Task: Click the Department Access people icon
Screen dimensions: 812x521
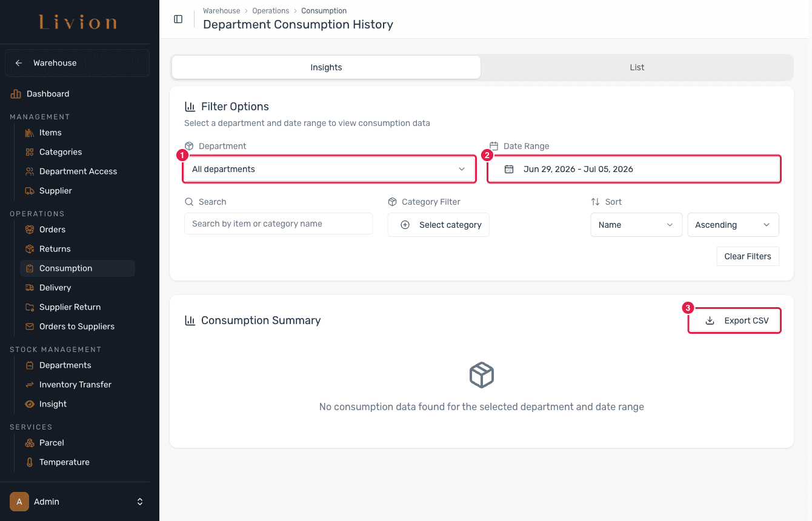Action: coord(30,171)
